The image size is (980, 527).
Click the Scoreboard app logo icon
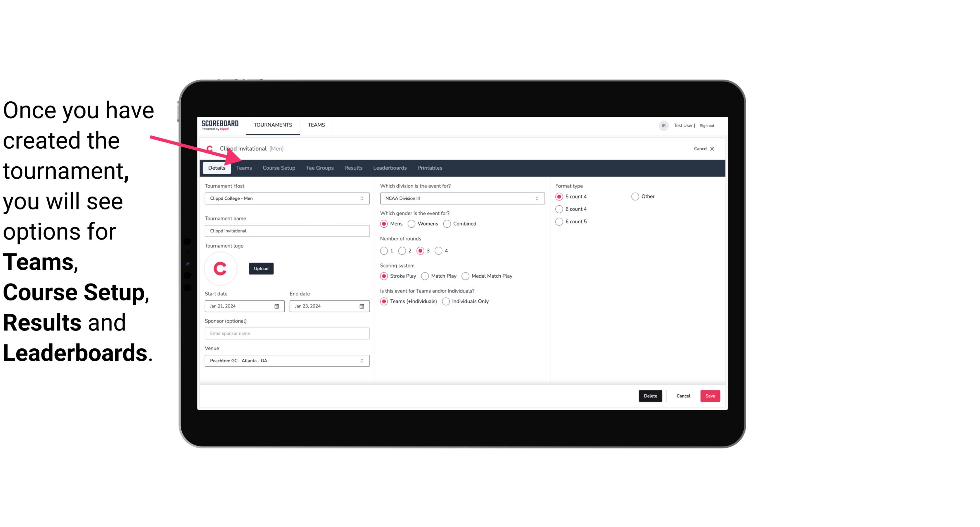[x=219, y=125]
